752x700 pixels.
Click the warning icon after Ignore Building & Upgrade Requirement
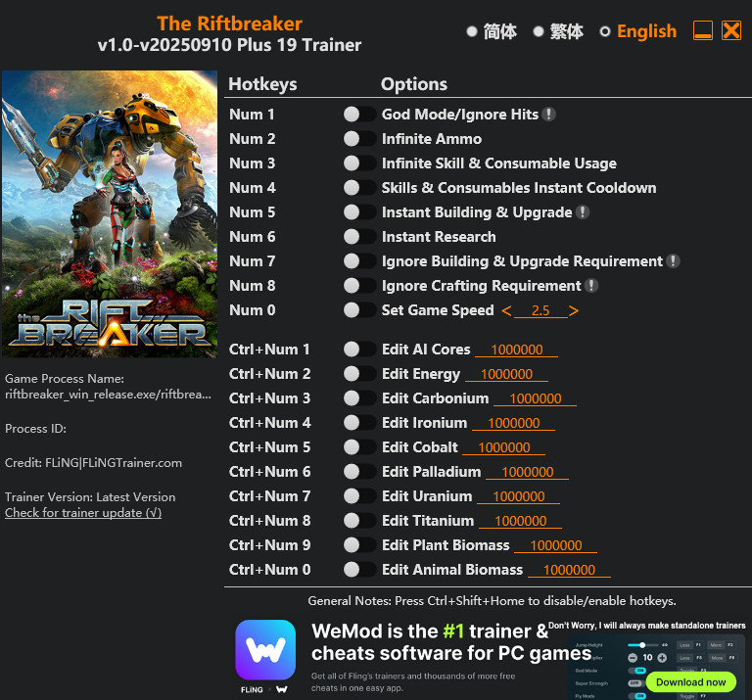673,260
